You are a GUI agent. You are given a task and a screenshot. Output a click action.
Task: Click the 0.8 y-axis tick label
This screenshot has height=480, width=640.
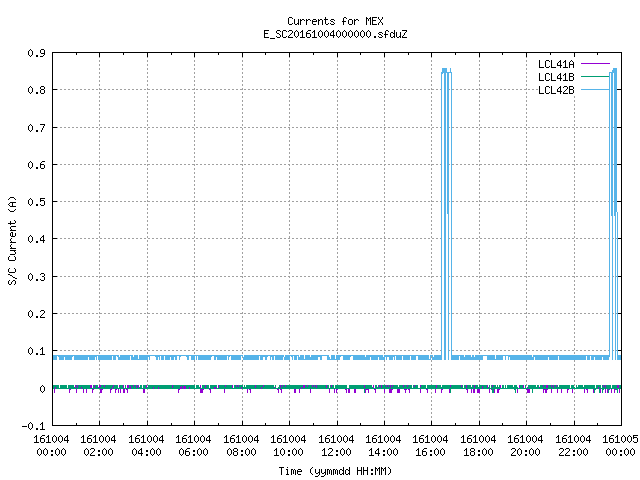click(36, 90)
